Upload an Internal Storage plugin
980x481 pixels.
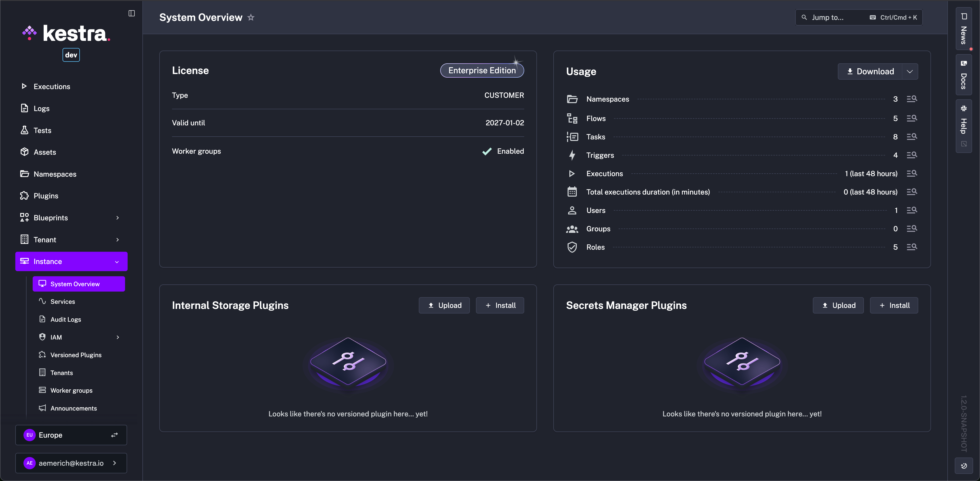tap(444, 305)
